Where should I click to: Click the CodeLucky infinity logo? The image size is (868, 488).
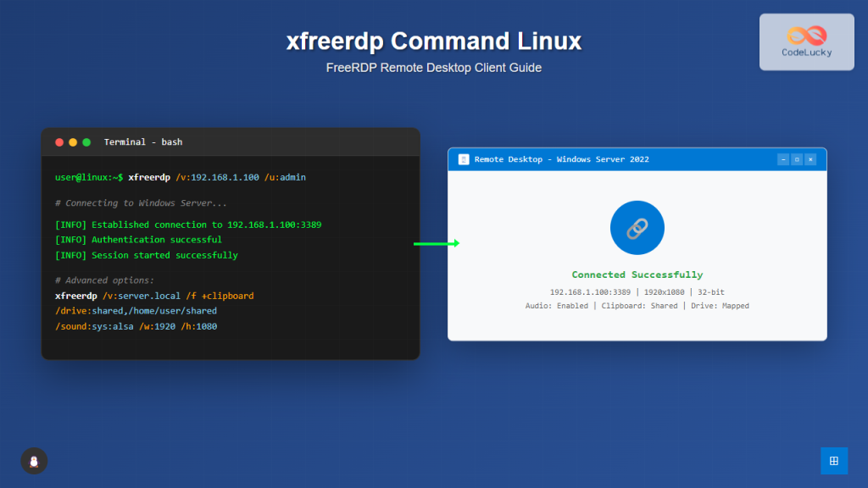(x=805, y=36)
